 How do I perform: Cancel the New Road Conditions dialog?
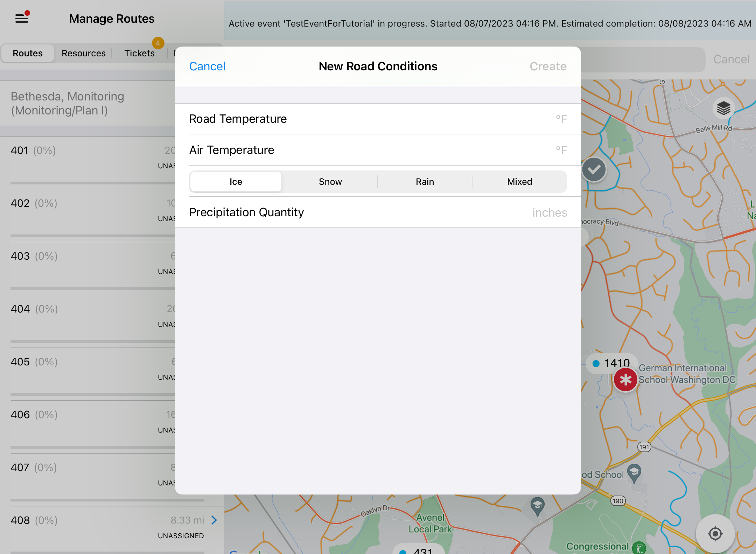click(207, 66)
